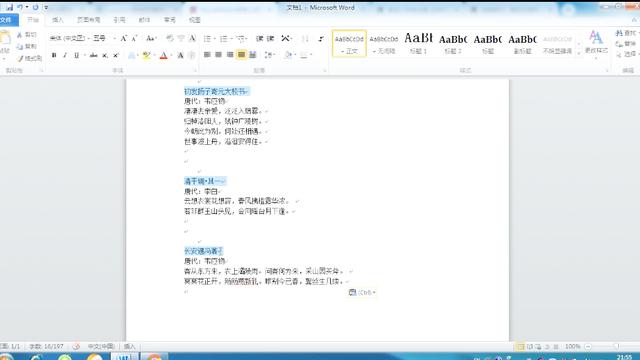
Task: Apply numbered list formatting
Action: click(224, 38)
